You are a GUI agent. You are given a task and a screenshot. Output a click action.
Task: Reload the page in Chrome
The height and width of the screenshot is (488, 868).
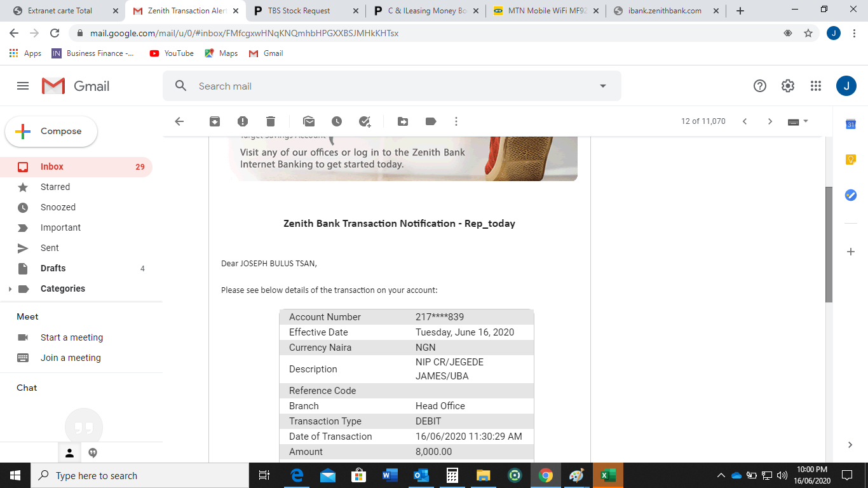[x=55, y=33]
